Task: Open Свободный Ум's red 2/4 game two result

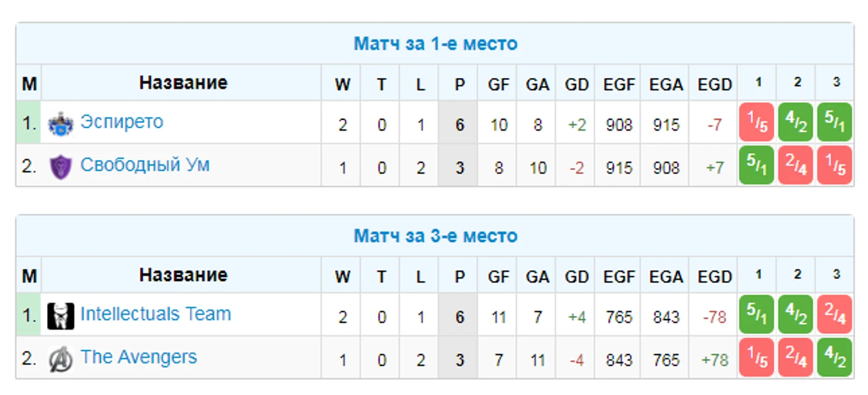Action: tap(795, 165)
